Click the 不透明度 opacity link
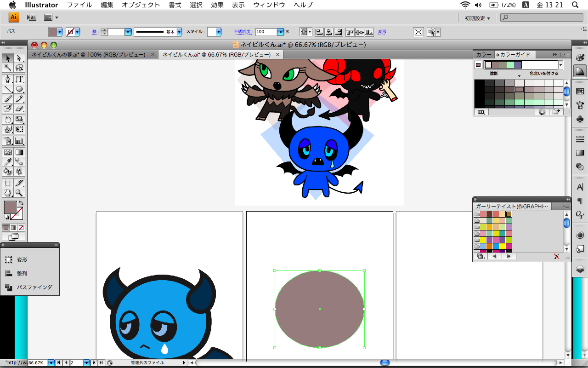This screenshot has width=588, height=368. coord(243,32)
